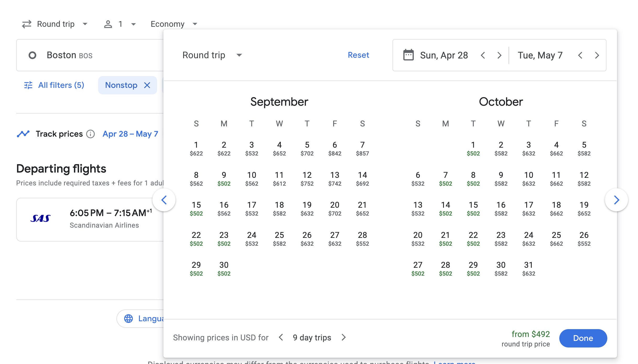Image resolution: width=638 pixels, height=364 pixels.
Task: Open the All filters sliders icon
Action: [x=28, y=85]
